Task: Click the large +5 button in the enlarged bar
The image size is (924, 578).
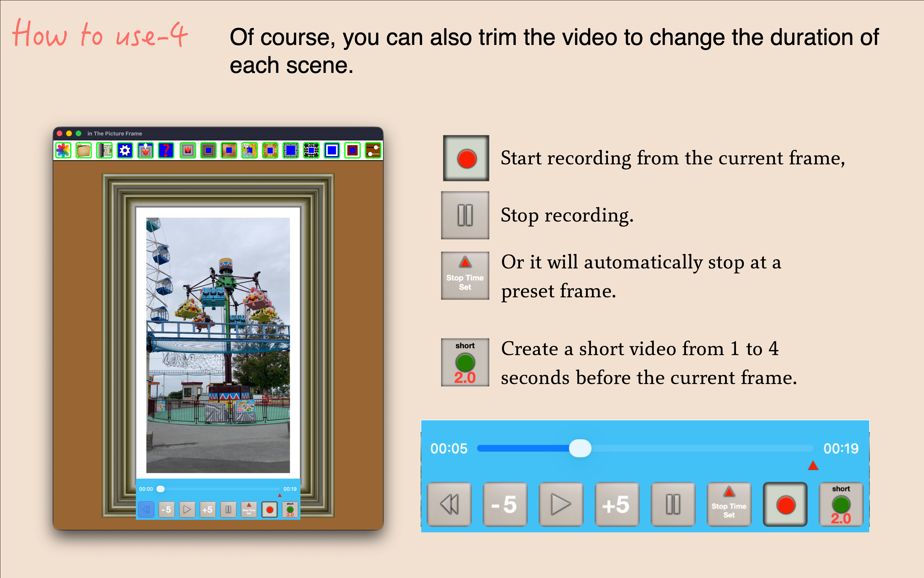Action: pos(617,504)
